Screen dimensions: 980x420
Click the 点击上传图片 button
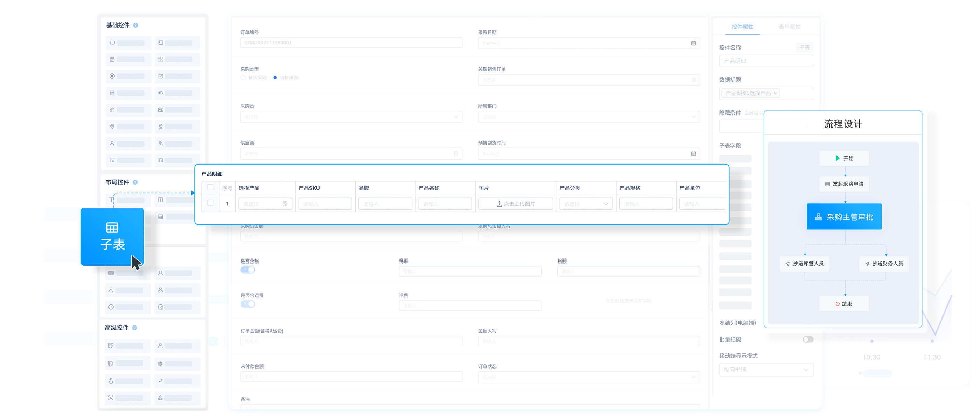pyautogui.click(x=516, y=204)
